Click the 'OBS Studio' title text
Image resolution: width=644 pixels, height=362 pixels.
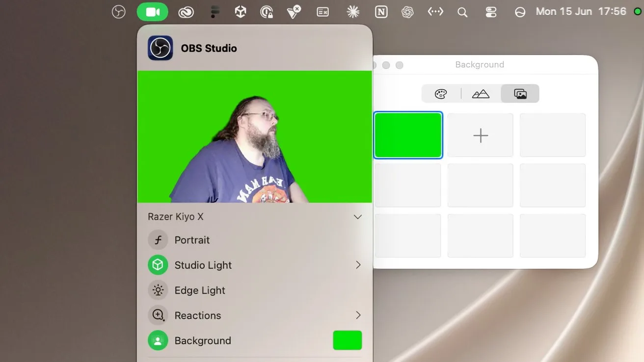209,48
